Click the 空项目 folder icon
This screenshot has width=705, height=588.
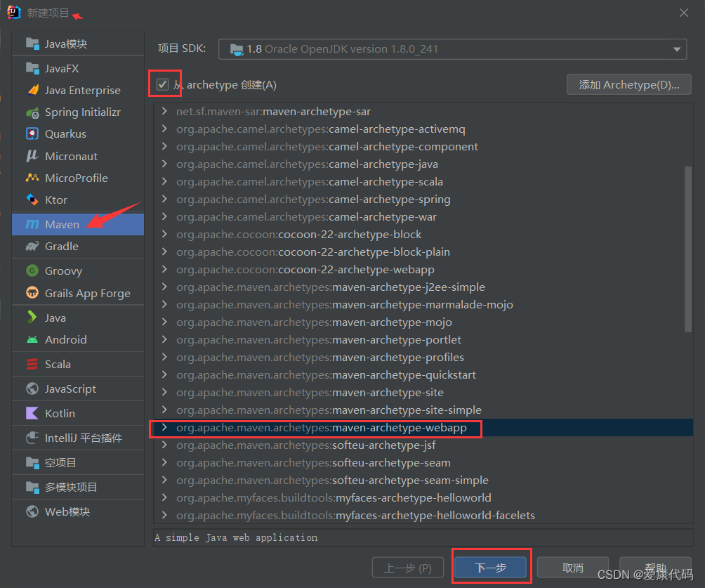32,462
